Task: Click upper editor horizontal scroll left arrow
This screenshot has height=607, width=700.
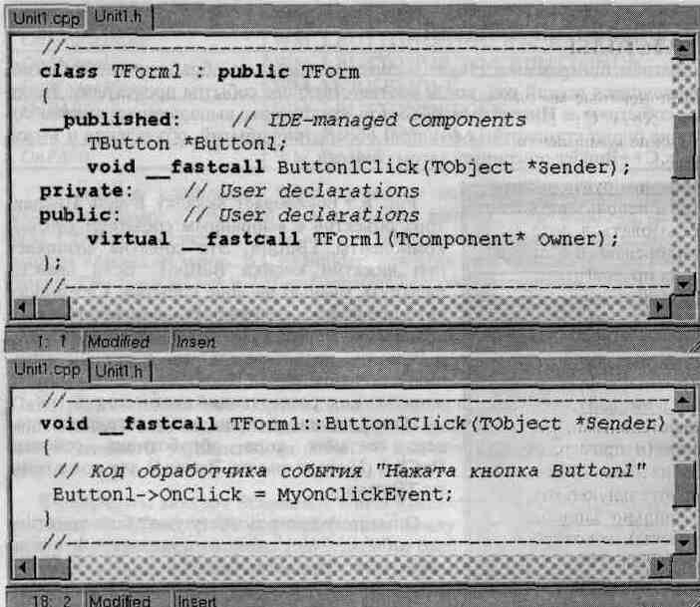Action: (x=22, y=307)
